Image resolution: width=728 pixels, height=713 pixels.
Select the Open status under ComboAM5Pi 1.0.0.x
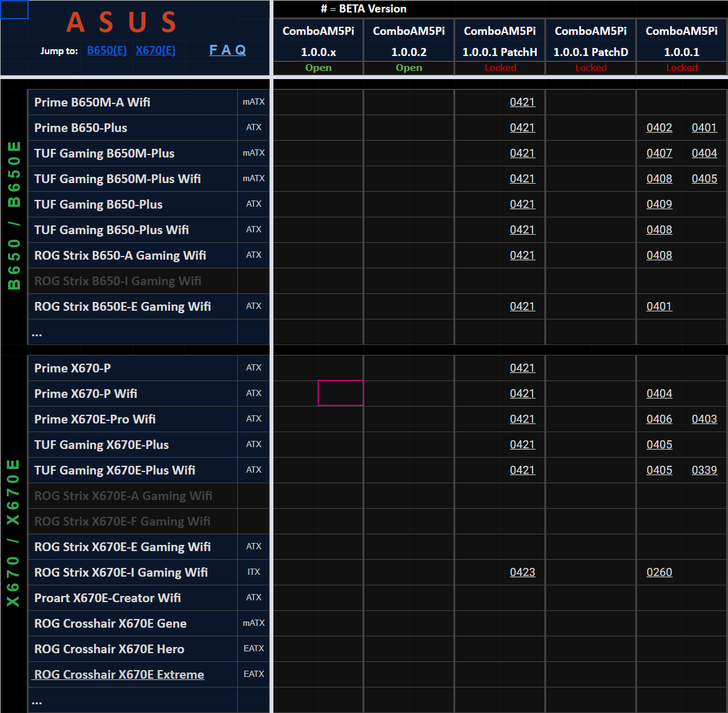pyautogui.click(x=318, y=68)
